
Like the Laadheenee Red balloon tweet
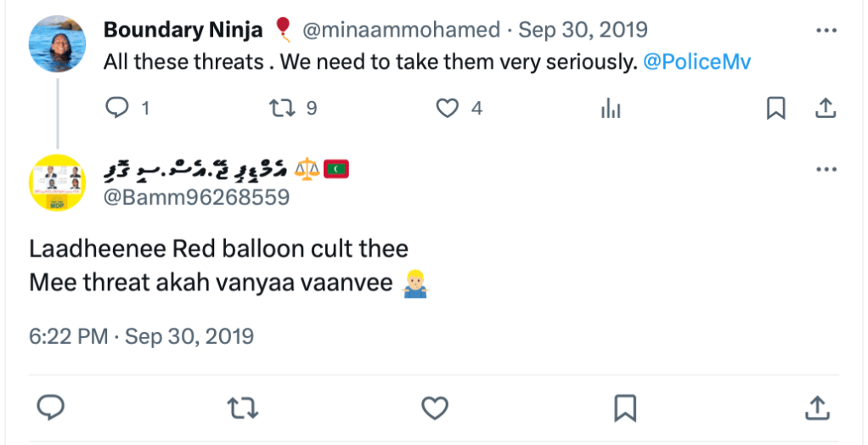[435, 408]
